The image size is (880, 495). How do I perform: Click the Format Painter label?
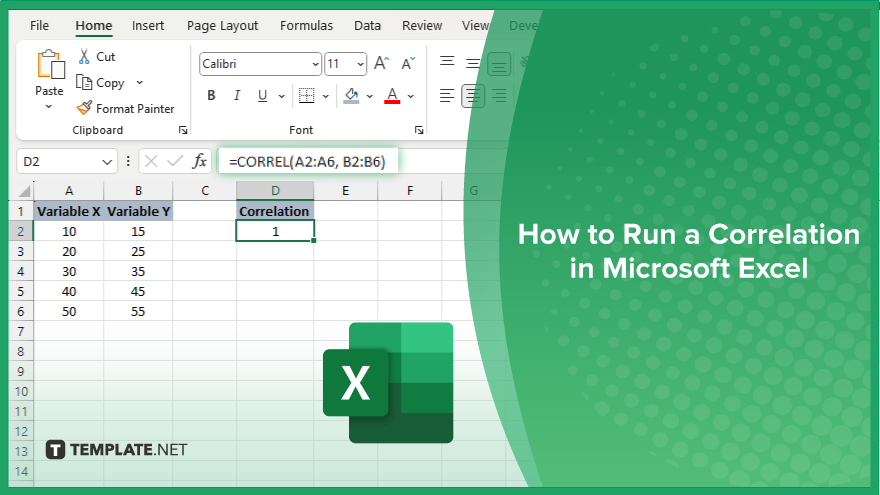coord(135,108)
